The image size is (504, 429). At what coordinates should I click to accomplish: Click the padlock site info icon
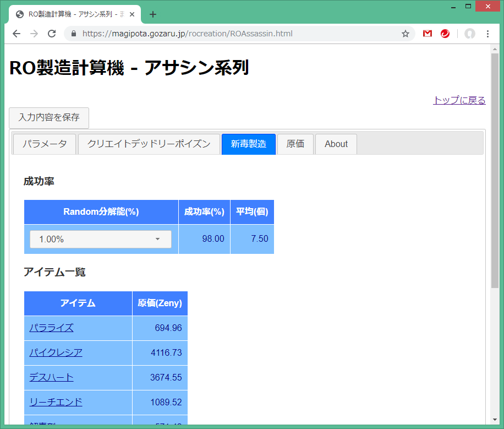[x=74, y=34]
